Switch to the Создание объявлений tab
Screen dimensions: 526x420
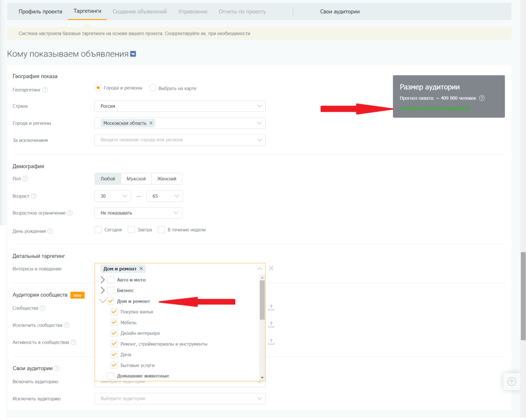click(x=140, y=11)
